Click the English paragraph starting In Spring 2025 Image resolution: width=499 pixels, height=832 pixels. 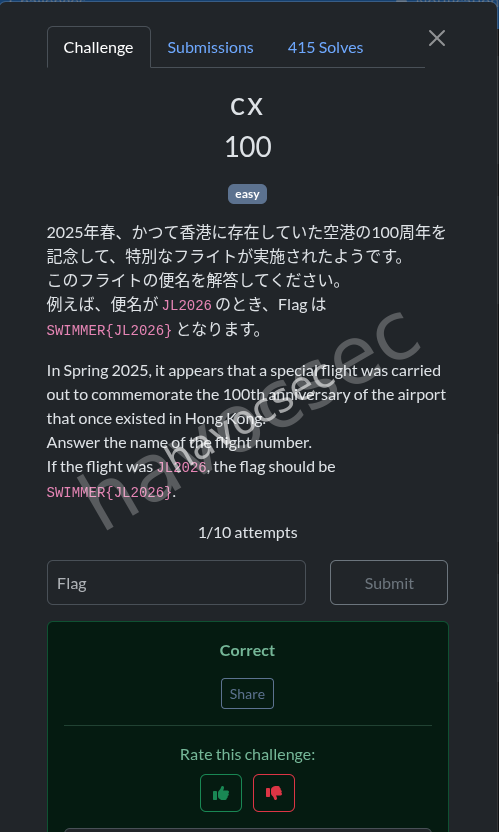pyautogui.click(x=246, y=431)
